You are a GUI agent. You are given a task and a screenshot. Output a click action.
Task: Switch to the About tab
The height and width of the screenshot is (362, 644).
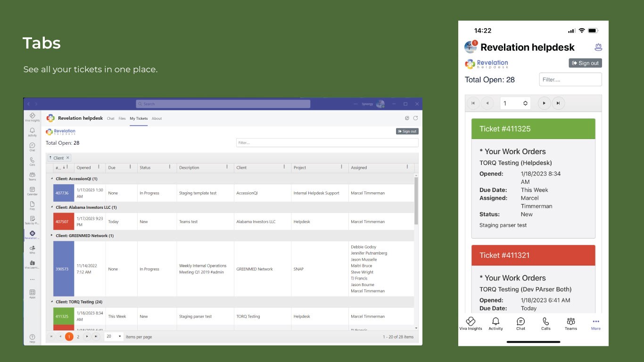157,118
